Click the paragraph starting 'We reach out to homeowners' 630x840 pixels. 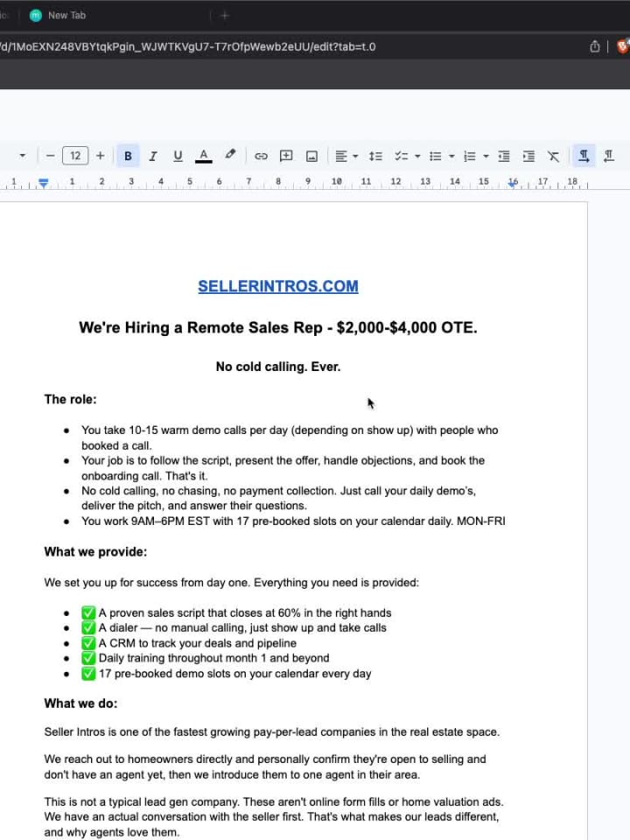265,766
